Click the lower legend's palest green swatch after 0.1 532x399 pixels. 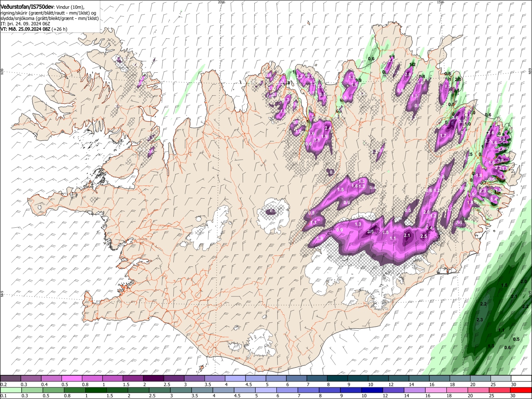[x=11, y=390]
